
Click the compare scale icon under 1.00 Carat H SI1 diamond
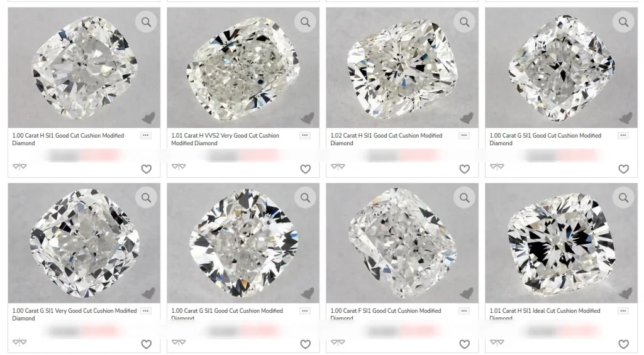click(19, 167)
